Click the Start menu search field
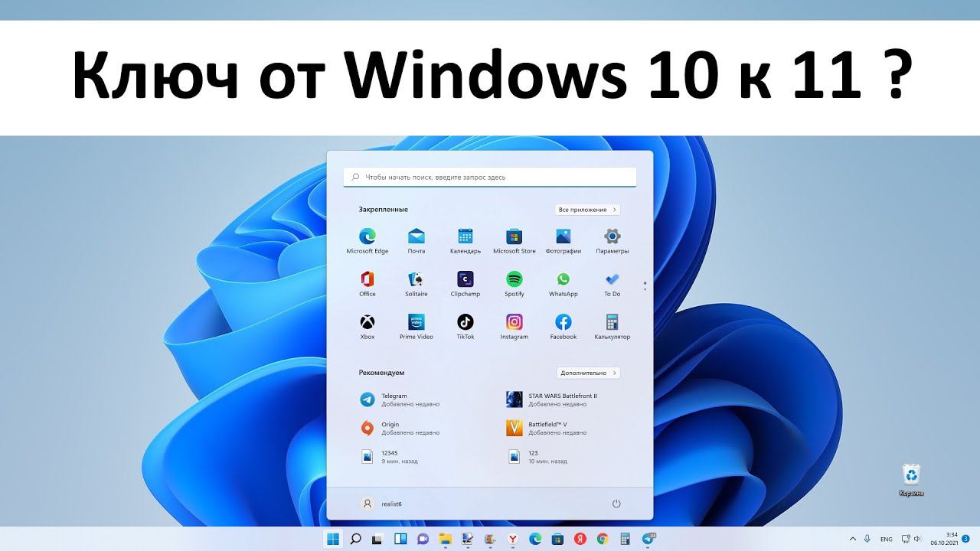This screenshot has width=980, height=551. point(490,178)
